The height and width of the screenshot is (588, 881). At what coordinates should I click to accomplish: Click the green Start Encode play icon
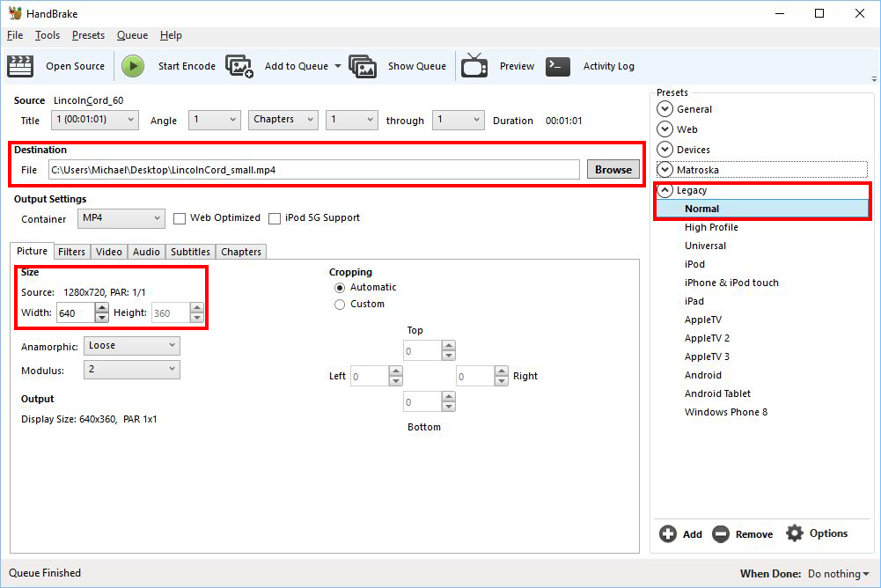133,66
